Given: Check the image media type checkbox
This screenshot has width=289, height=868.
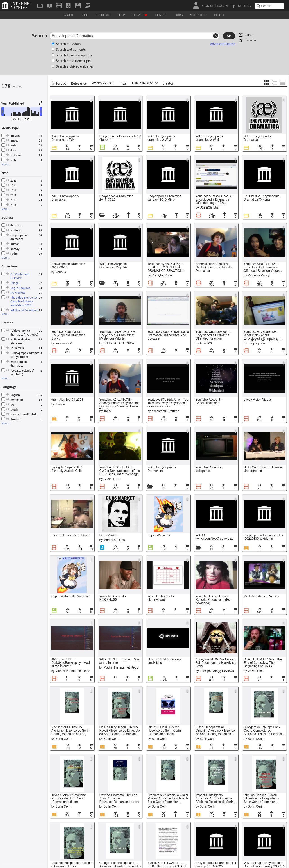Looking at the screenshot, I should coord(3,140).
